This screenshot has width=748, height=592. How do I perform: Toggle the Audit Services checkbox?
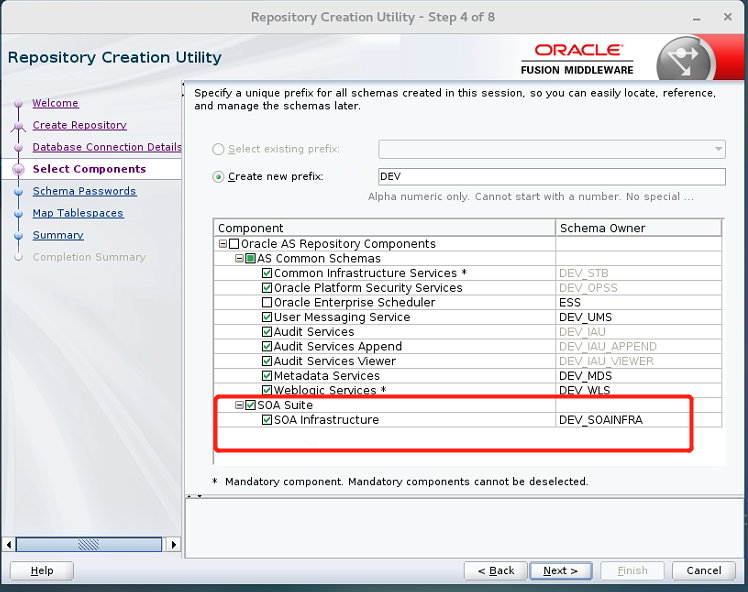click(x=267, y=332)
